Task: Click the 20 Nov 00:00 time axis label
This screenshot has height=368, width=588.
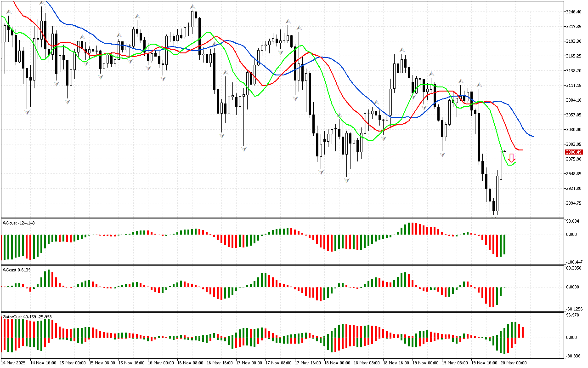Action: [x=513, y=363]
